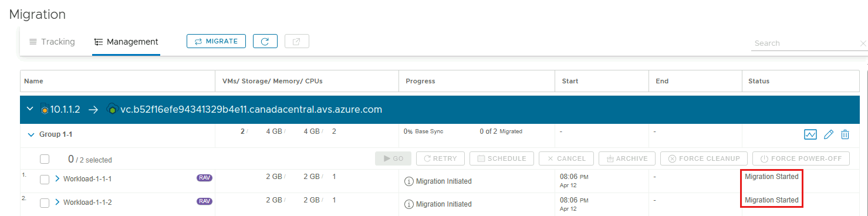Delete Group 1-1 with the trash icon
868x216 pixels.
coord(845,134)
